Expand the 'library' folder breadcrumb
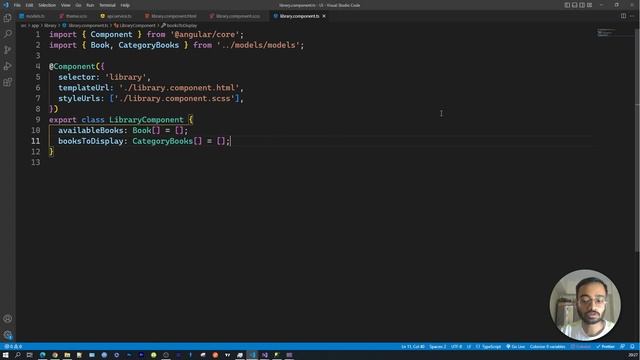Viewport: 640px width, 360px height. click(50, 25)
